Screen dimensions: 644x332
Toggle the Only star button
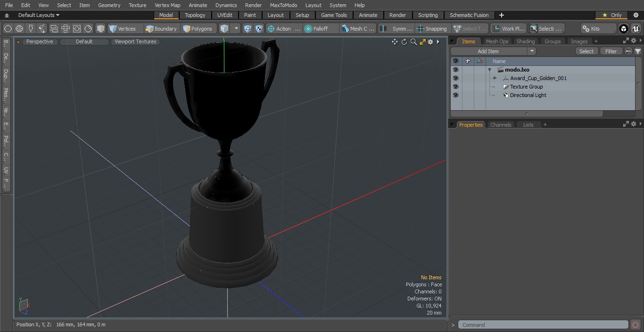(611, 15)
